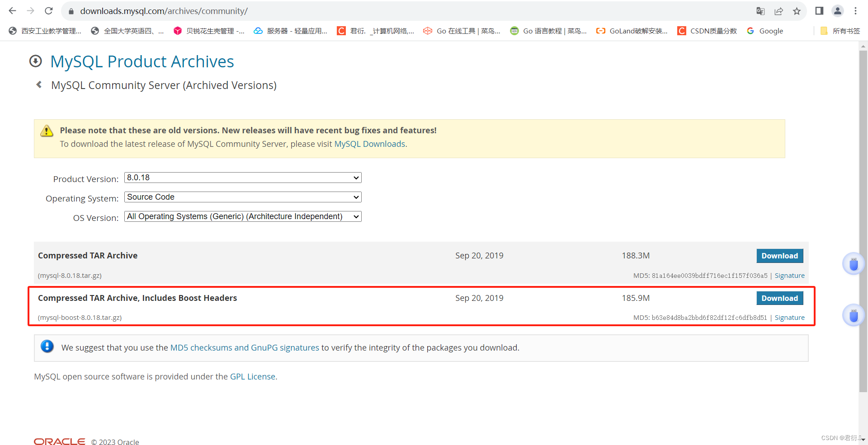Open the translate page icon
The height and width of the screenshot is (445, 868).
tap(760, 11)
